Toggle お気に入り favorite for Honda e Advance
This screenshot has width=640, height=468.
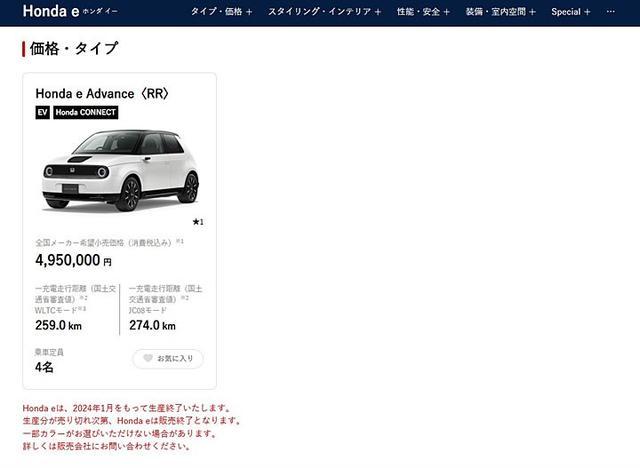tap(168, 359)
